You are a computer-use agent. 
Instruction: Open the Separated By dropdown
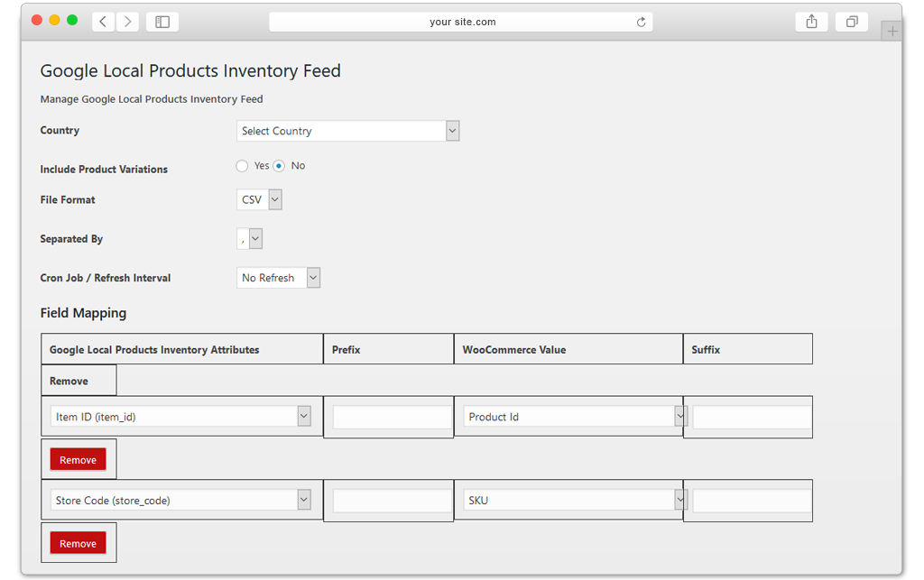point(249,239)
